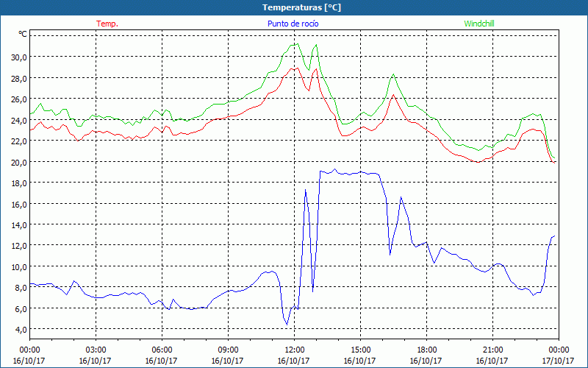The image size is (588, 368).
Task: Click the '20,0' y-axis value
Action: click(x=19, y=162)
